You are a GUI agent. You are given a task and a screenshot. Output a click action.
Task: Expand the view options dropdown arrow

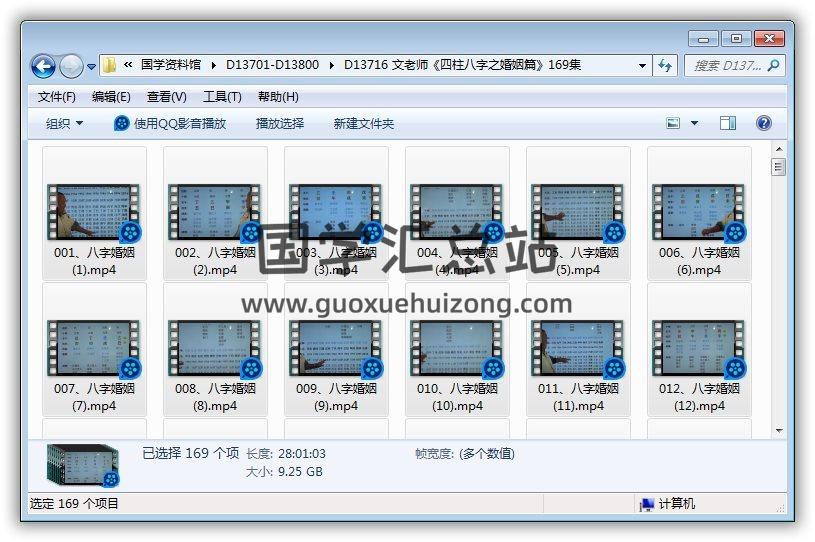pyautogui.click(x=696, y=123)
